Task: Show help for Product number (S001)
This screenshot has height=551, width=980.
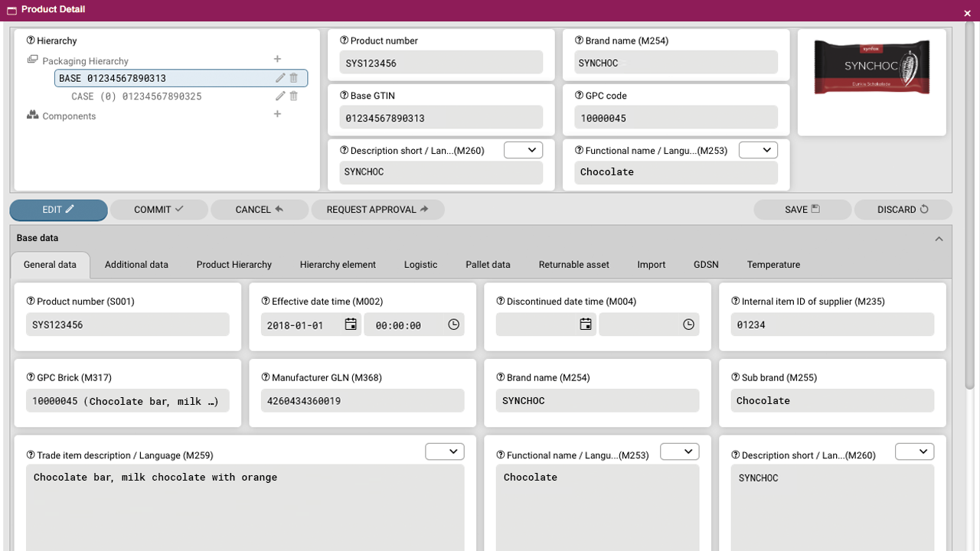Action: 31,302
